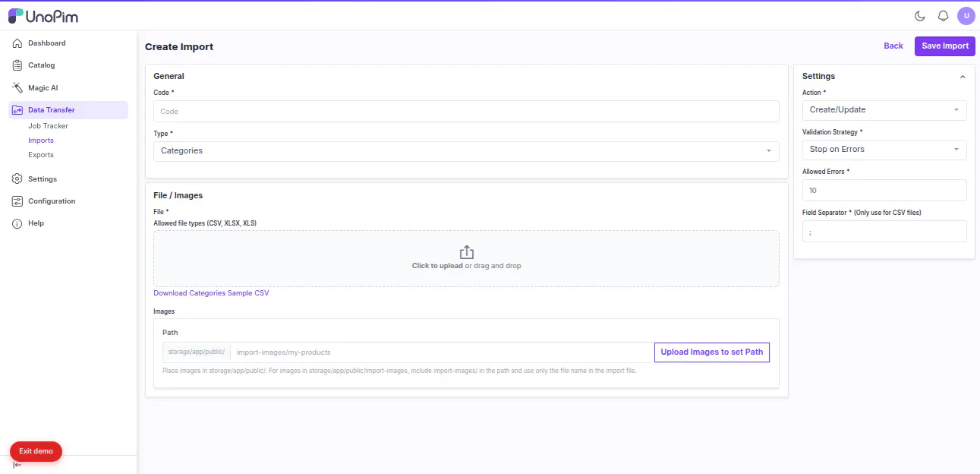Open the Action dropdown Create/Update
Viewport: 980px width, 474px height.
pyautogui.click(x=884, y=110)
